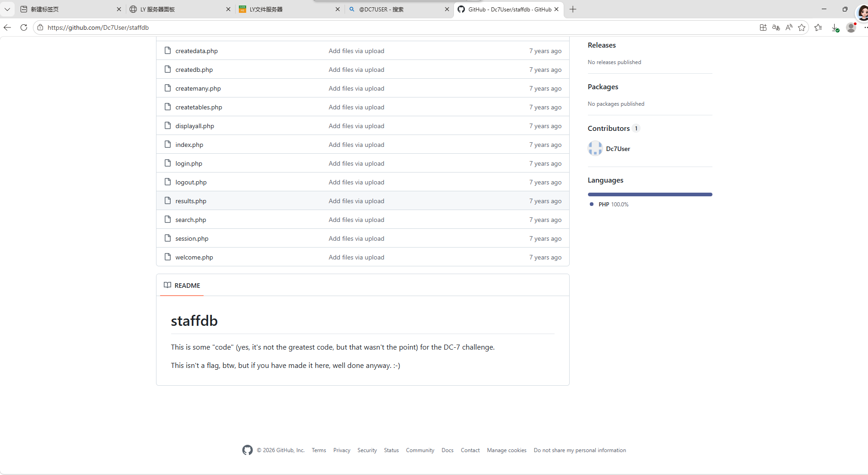Open the Favorites list icon
The width and height of the screenshot is (868, 475).
[819, 27]
